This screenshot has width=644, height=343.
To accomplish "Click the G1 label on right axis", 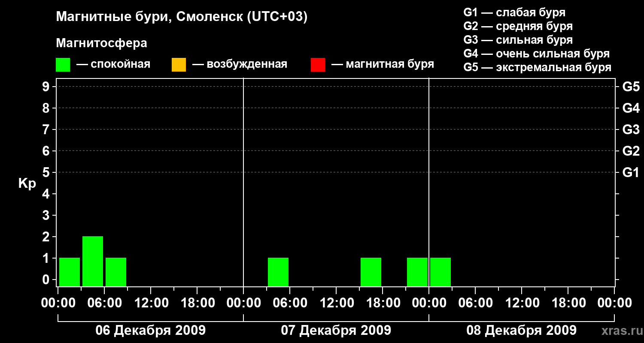I will coord(631,172).
